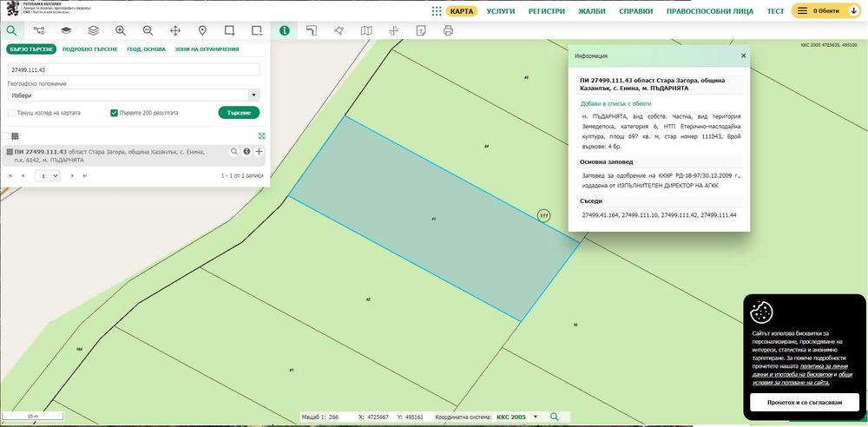
Task: Close the 'Информация' popup
Action: tap(743, 55)
